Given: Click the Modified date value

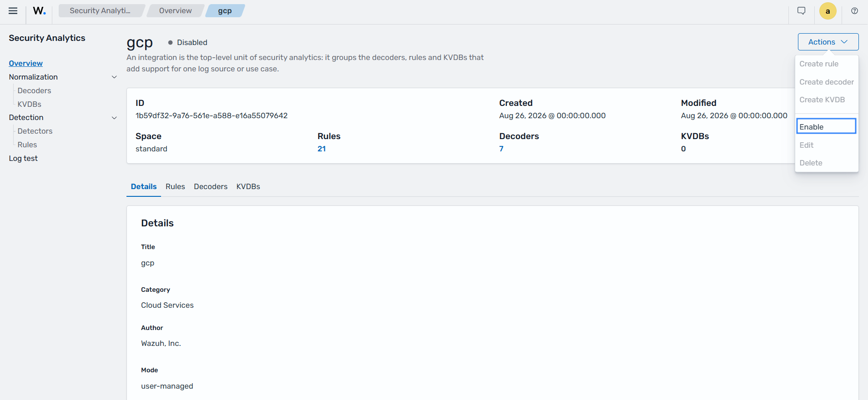Looking at the screenshot, I should pos(734,116).
